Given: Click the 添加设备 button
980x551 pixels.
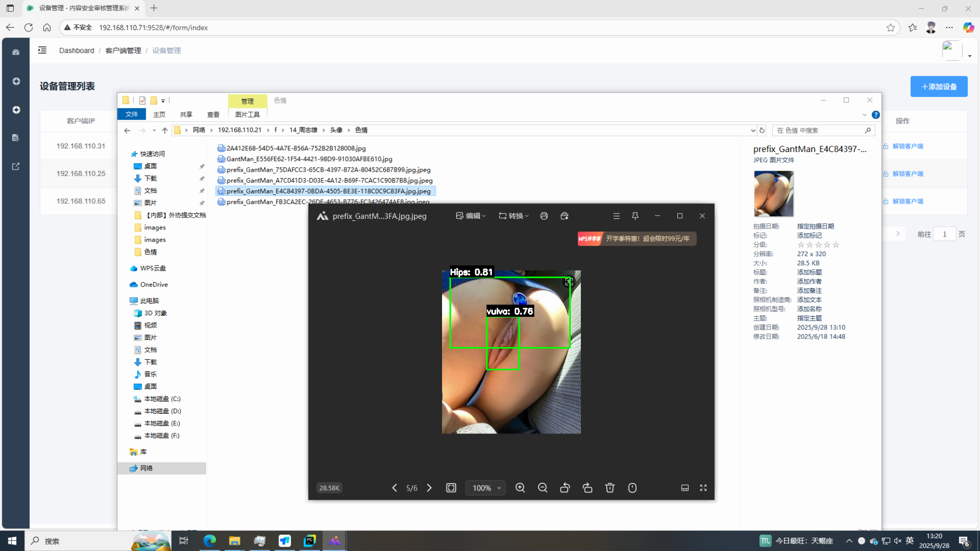Looking at the screenshot, I should (939, 86).
